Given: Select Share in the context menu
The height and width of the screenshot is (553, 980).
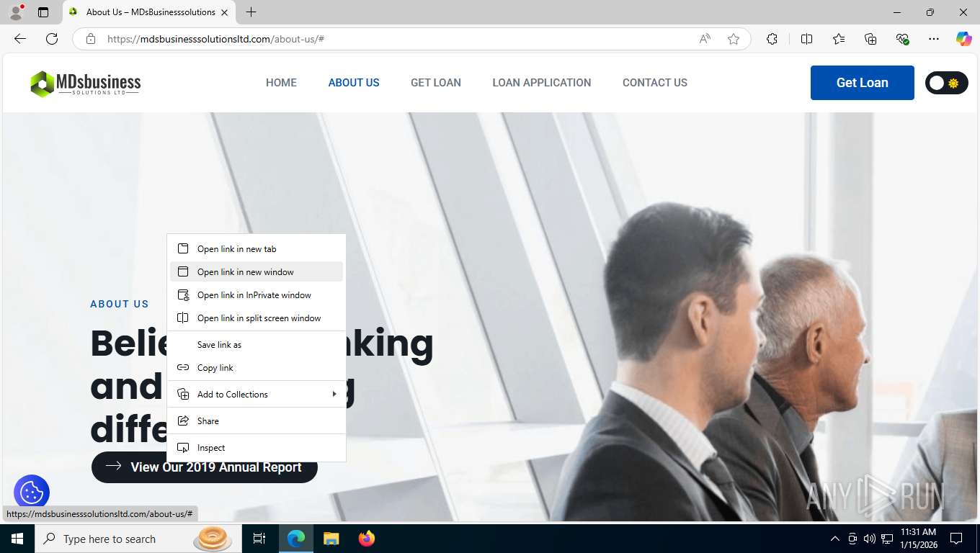Looking at the screenshot, I should pyautogui.click(x=257, y=421).
